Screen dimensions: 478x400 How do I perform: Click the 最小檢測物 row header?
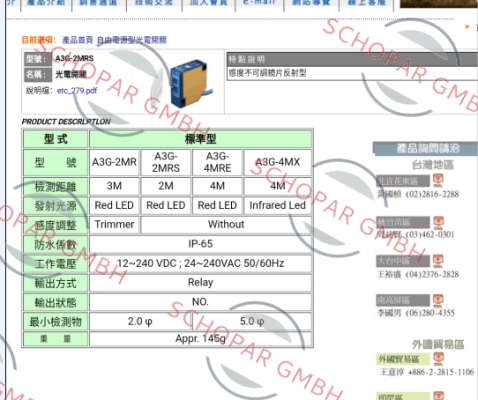(56, 322)
